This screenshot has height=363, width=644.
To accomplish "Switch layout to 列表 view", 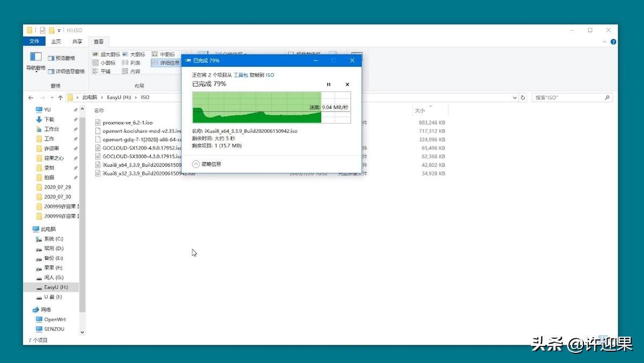I will coord(131,63).
